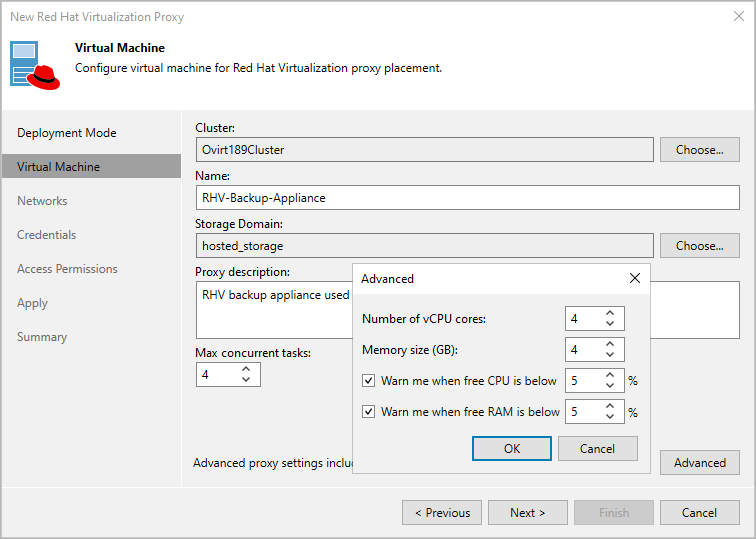Viewport: 756px width, 539px height.
Task: Lower the free CPU warning percentage
Action: point(610,386)
